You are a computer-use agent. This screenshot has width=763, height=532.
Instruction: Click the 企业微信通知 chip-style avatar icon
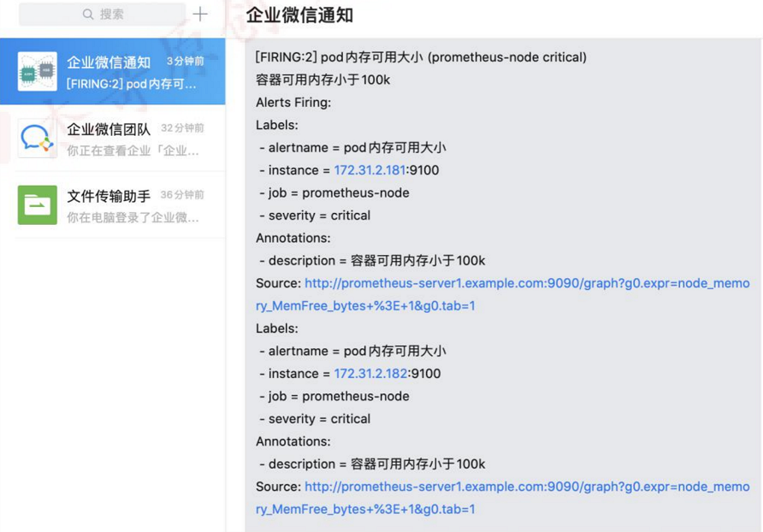(x=38, y=72)
